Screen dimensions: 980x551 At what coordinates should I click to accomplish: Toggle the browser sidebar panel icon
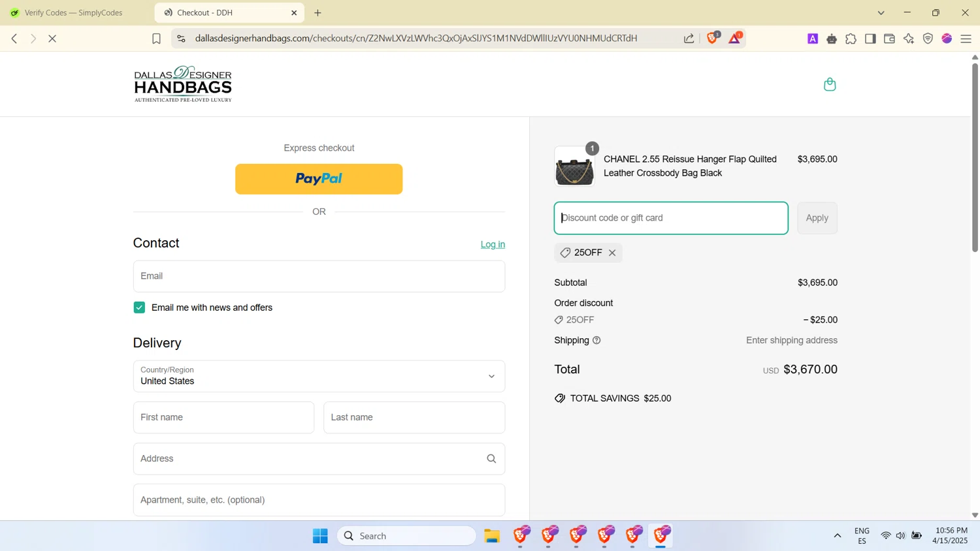click(x=870, y=39)
